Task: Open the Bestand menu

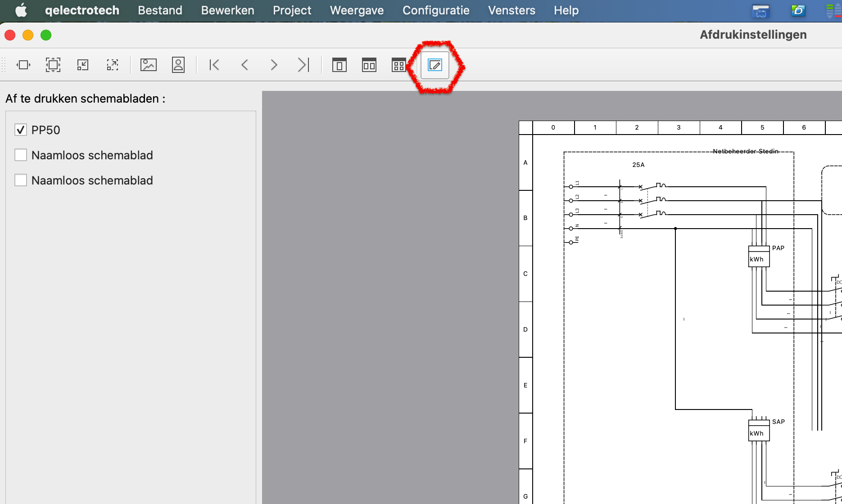Action: click(160, 10)
